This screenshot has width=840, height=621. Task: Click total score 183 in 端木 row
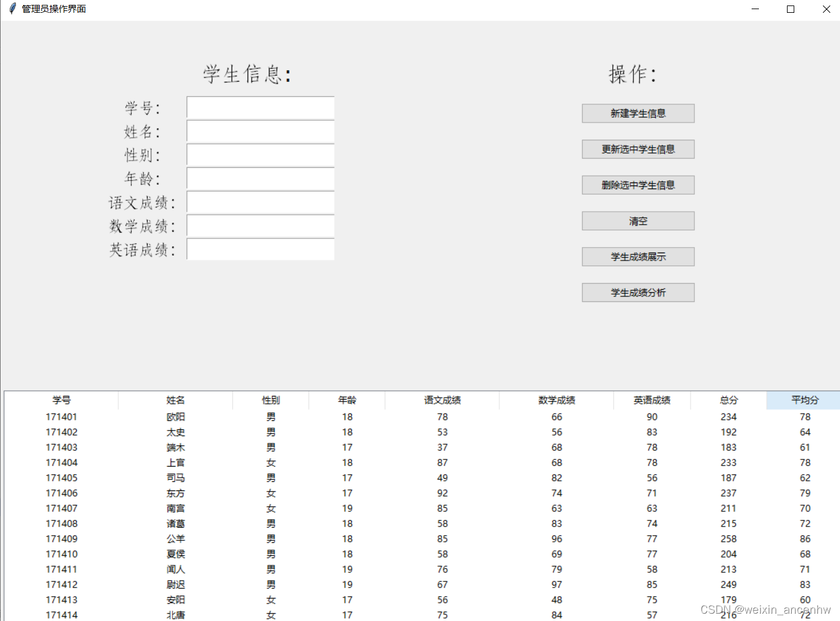click(728, 448)
